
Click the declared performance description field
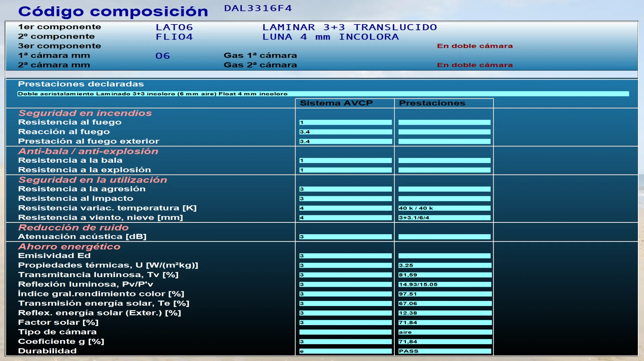click(x=323, y=94)
